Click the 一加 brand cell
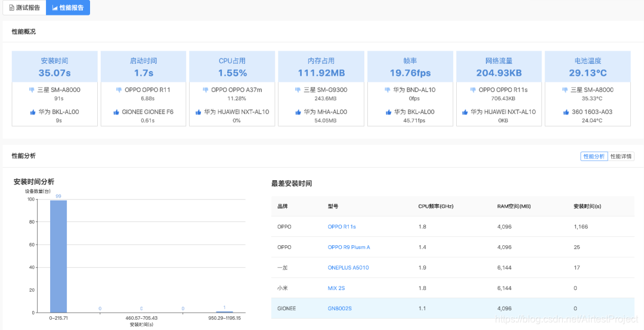The image size is (644, 330). (x=283, y=267)
